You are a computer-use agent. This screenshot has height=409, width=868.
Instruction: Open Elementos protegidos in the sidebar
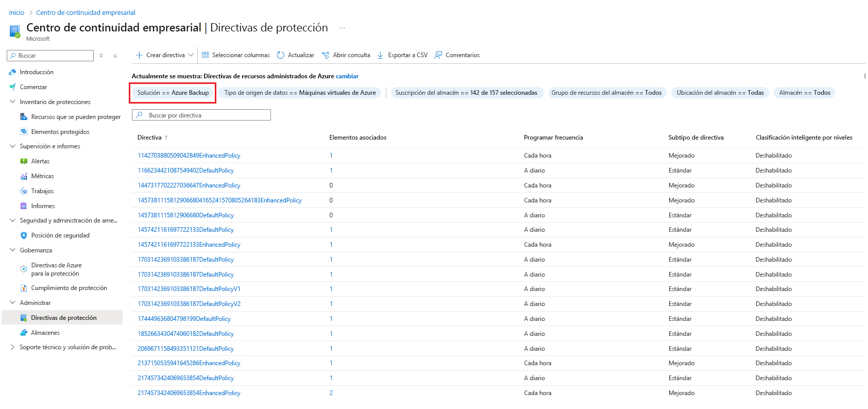click(x=60, y=132)
